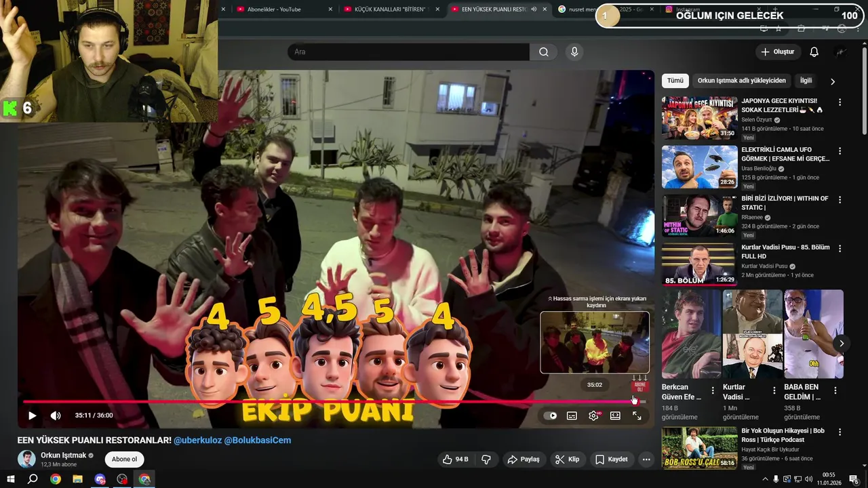Turn on subtitles with captions icon
This screenshot has height=488, width=868.
pyautogui.click(x=572, y=416)
